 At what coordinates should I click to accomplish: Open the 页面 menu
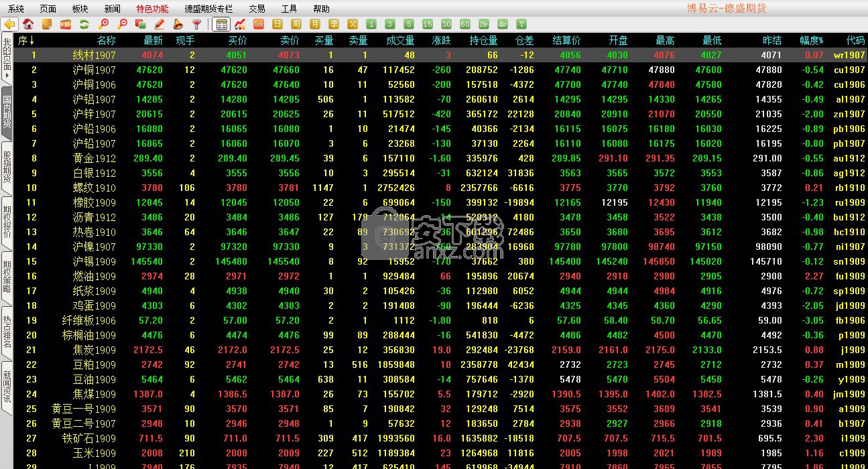pyautogui.click(x=48, y=9)
